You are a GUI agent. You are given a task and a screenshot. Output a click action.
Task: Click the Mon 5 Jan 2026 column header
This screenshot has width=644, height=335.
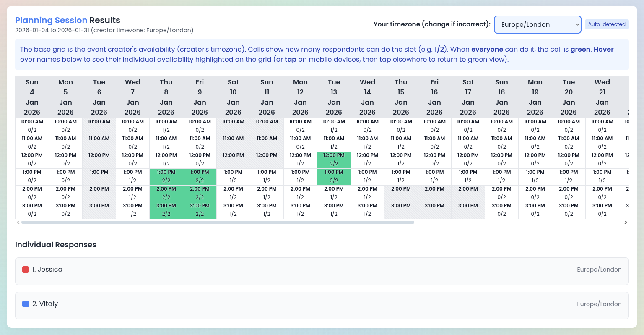[65, 97]
